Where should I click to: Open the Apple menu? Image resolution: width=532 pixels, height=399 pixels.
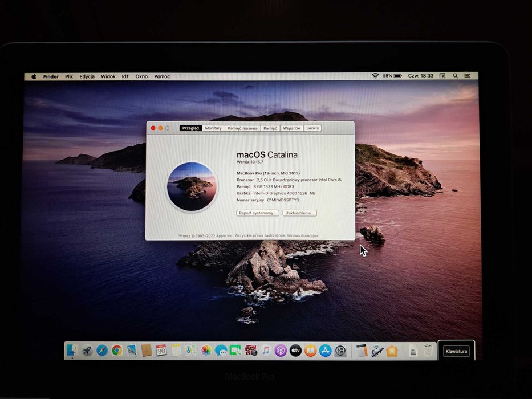pyautogui.click(x=34, y=76)
